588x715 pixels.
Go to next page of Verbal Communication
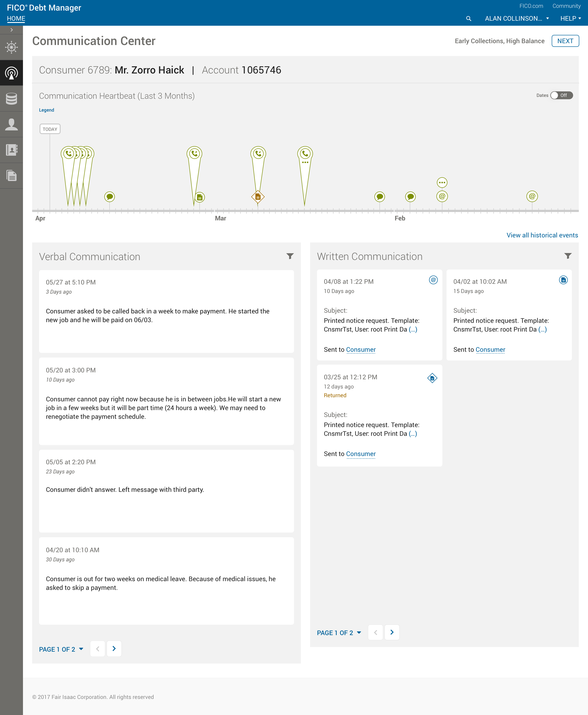point(114,649)
